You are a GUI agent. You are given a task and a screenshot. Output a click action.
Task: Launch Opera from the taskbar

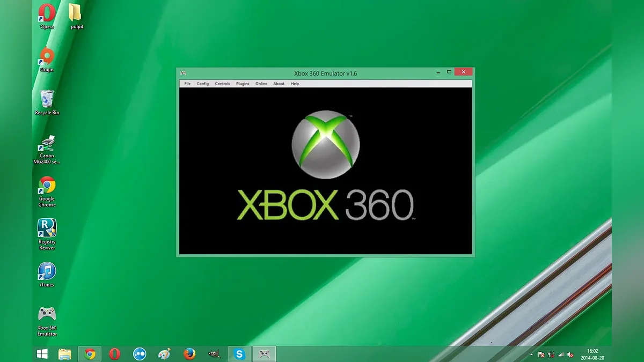click(114, 354)
